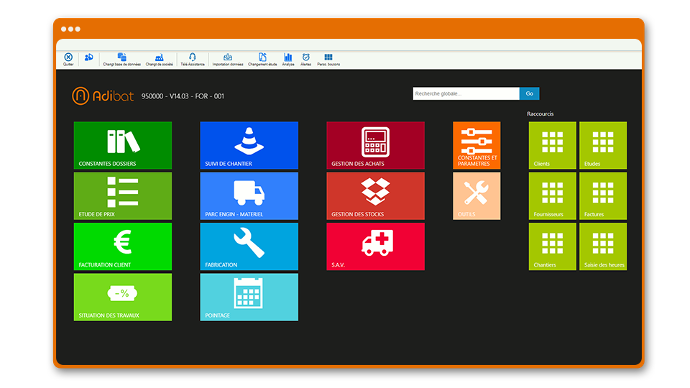Image resolution: width=690 pixels, height=388 pixels.
Task: Open the Saisie des heures shortcut
Action: 603,247
